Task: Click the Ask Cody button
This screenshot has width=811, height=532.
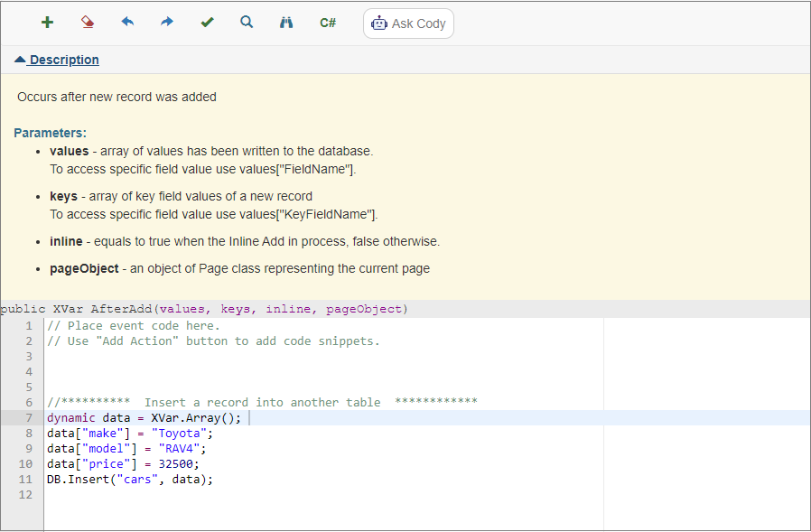Action: pyautogui.click(x=408, y=23)
